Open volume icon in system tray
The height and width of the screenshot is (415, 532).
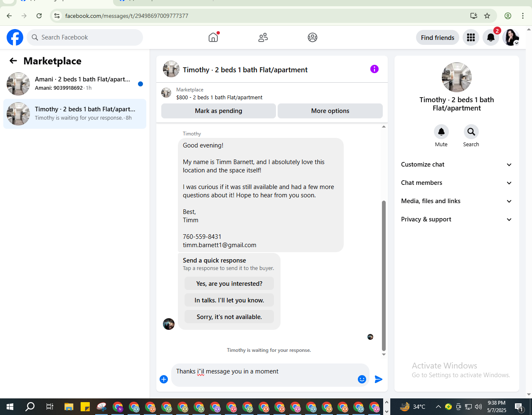click(478, 407)
